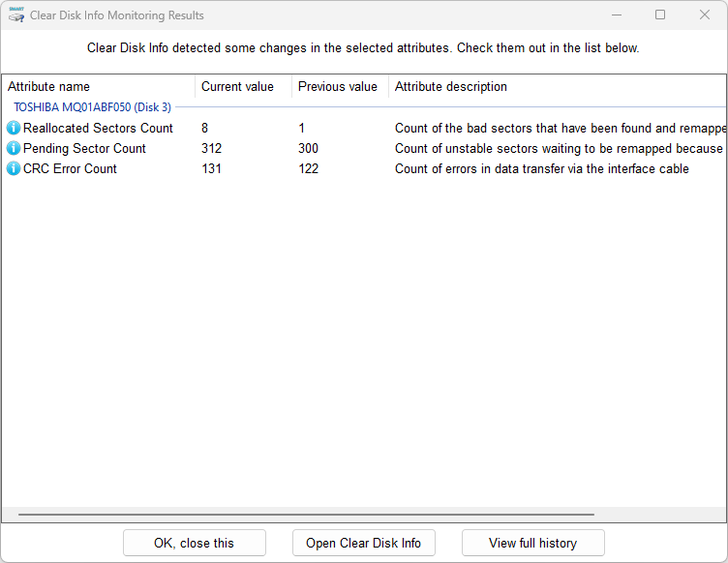Click the info icon beside CRC Error Count
The width and height of the screenshot is (728, 563).
click(x=14, y=168)
